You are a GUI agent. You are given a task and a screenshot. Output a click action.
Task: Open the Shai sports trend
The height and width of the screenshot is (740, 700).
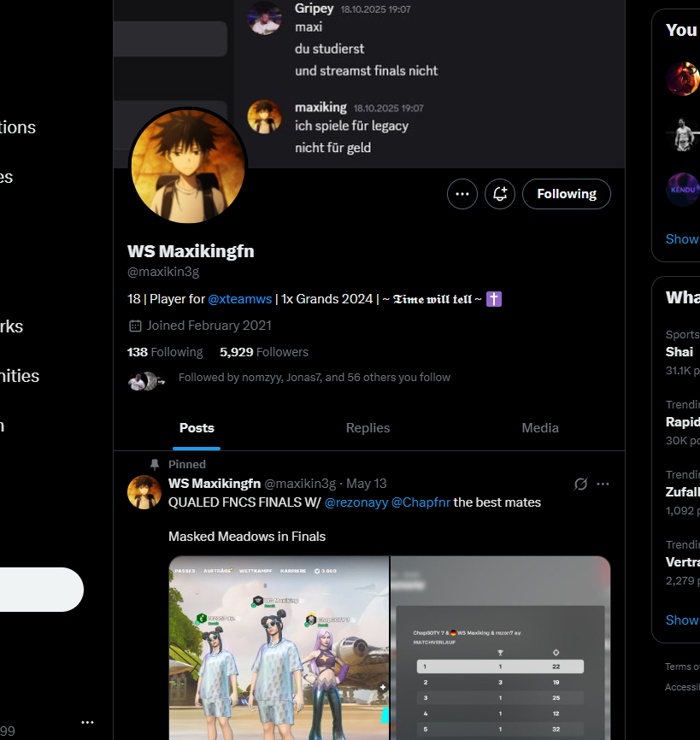pyautogui.click(x=679, y=352)
